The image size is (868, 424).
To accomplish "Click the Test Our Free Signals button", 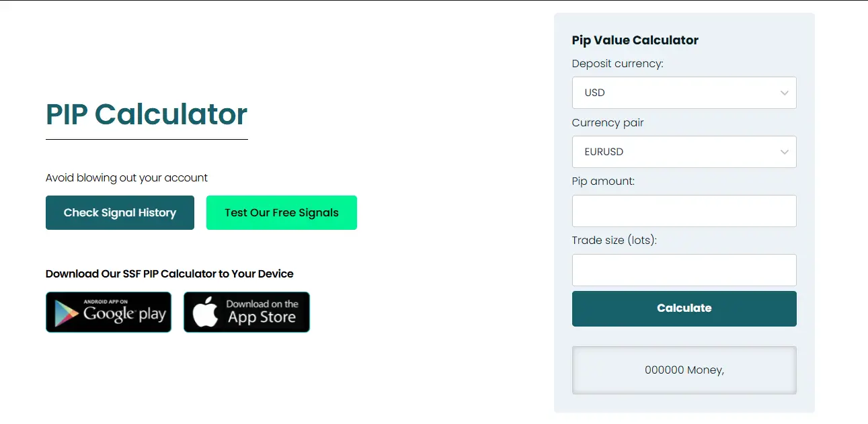I will pyautogui.click(x=281, y=212).
